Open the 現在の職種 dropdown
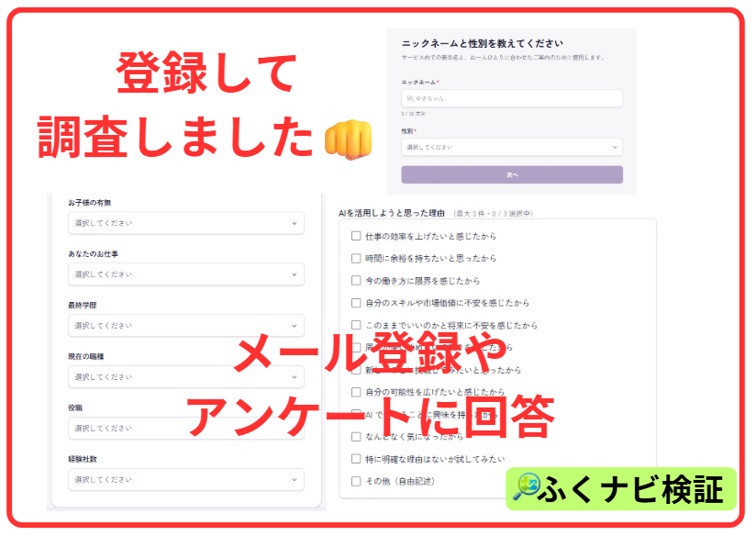This screenshot has height=536, width=756. pyautogui.click(x=186, y=377)
